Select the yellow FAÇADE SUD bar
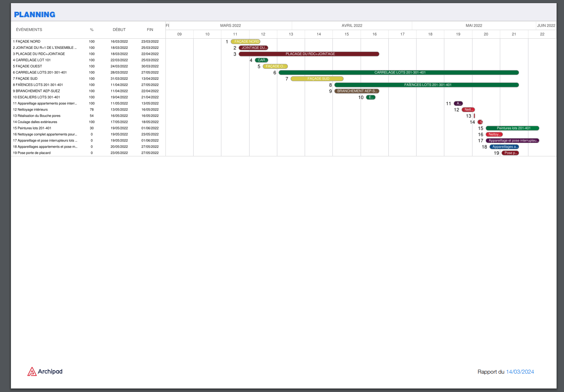The height and width of the screenshot is (392, 564). coord(317,79)
